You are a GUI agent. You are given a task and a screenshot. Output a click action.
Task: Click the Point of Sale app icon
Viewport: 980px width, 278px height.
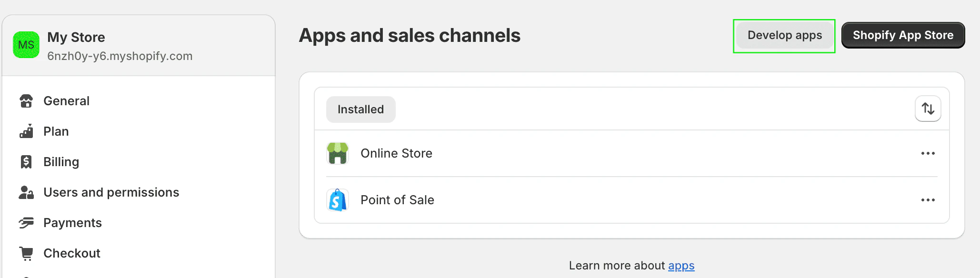point(338,200)
